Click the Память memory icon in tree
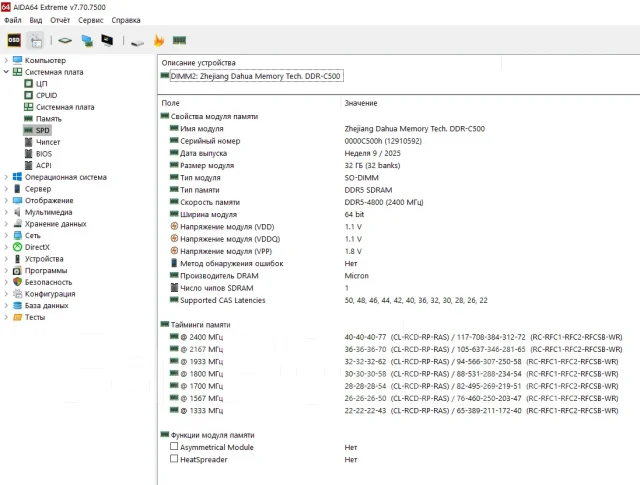640x485 pixels. pos(28,118)
